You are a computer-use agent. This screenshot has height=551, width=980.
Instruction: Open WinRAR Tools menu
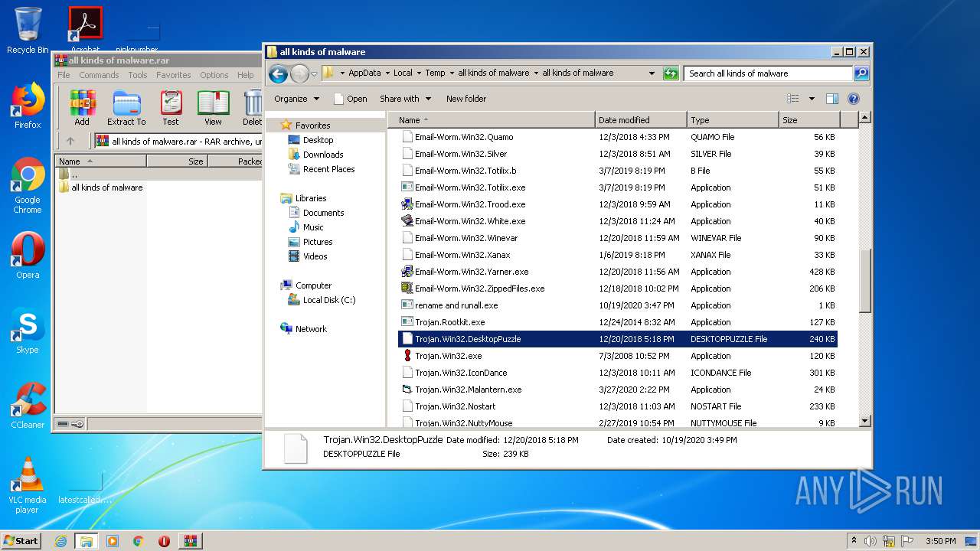tap(138, 75)
